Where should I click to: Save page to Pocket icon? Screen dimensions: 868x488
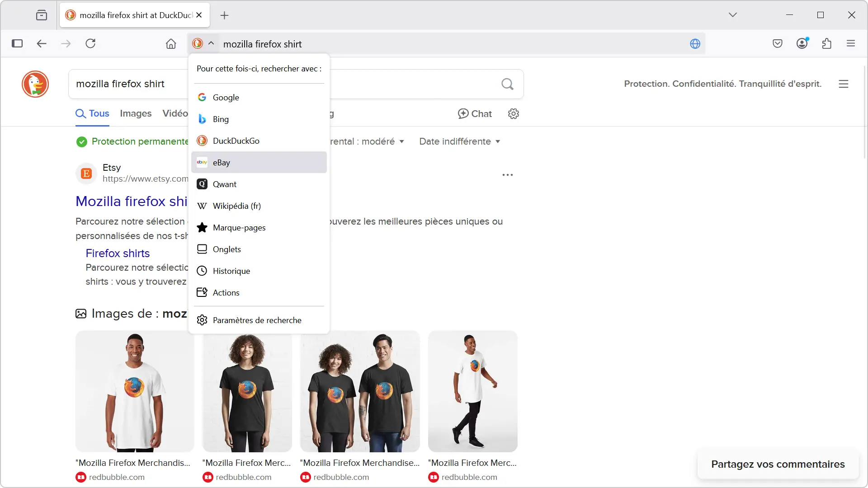click(x=778, y=43)
